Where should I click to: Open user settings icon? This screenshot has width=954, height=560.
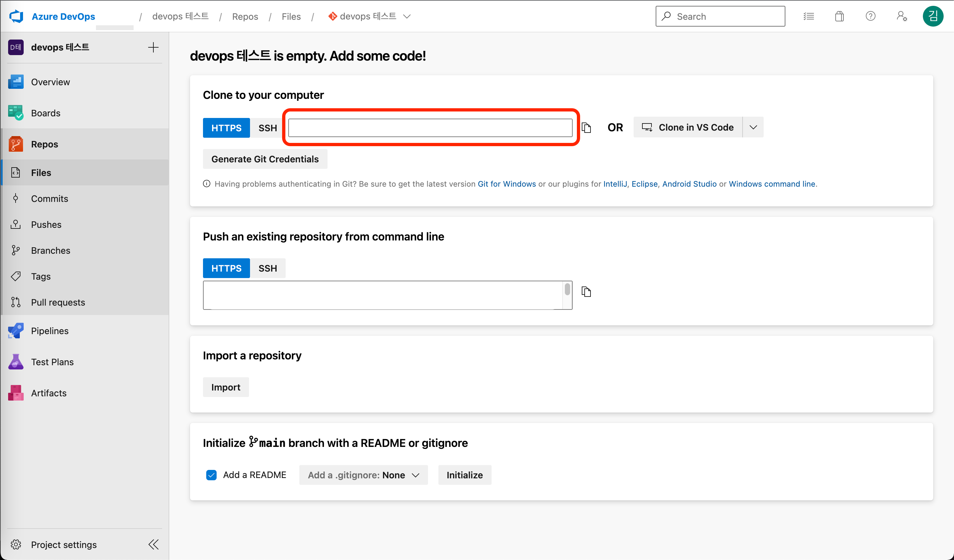click(901, 16)
